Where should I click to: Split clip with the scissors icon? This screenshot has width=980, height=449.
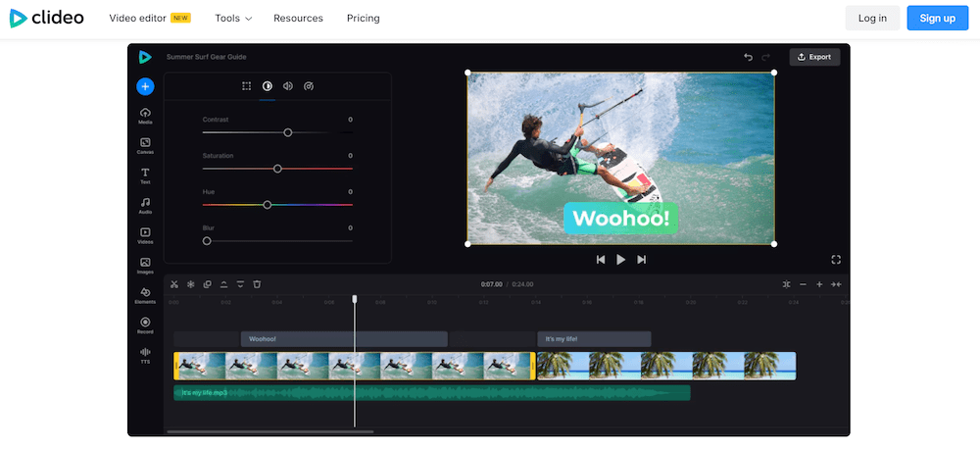pyautogui.click(x=174, y=284)
